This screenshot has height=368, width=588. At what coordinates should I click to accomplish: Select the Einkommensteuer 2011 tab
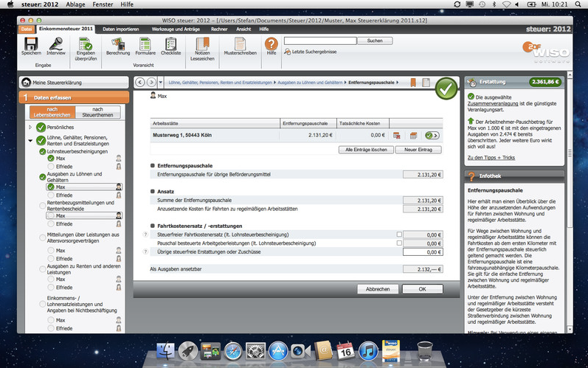coord(66,29)
